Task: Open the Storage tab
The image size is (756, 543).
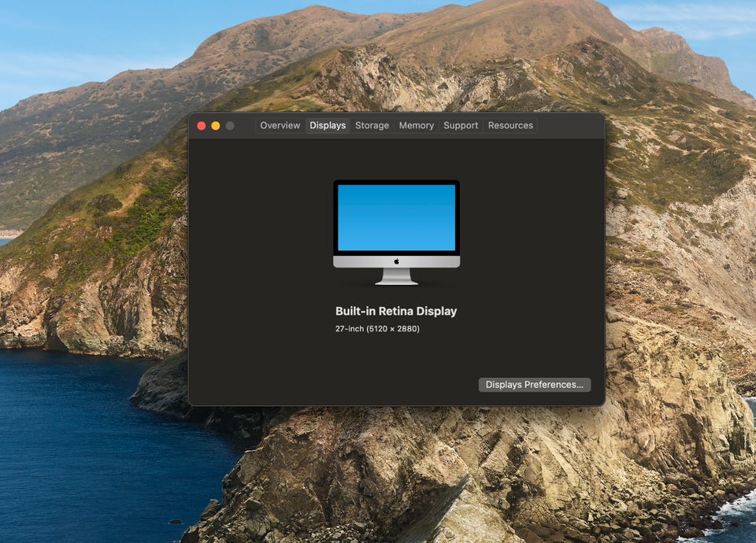Action: [x=372, y=125]
